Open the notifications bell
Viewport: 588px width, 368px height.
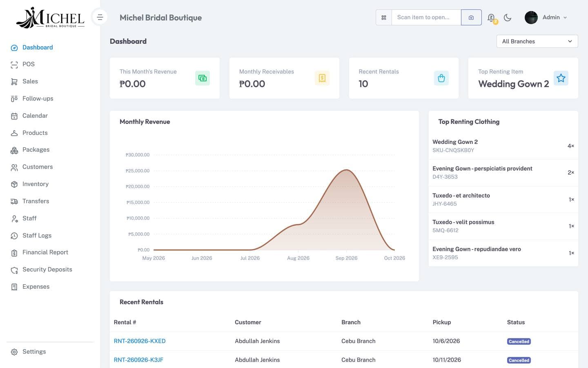[491, 18]
